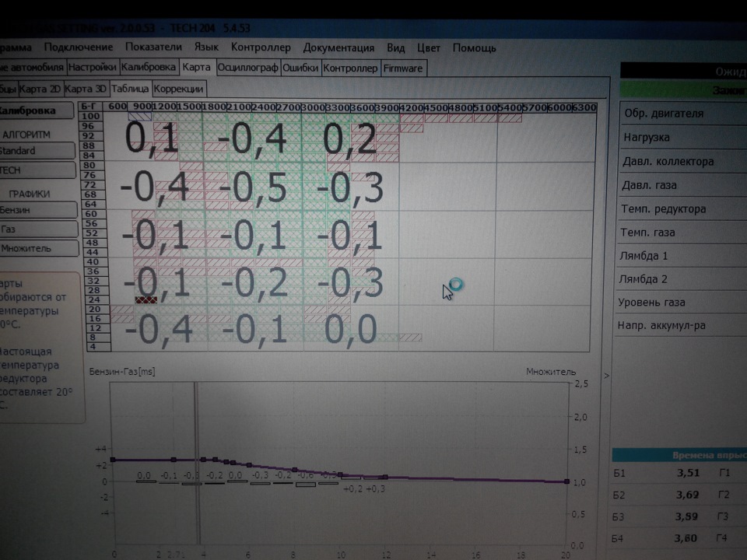Image resolution: width=747 pixels, height=560 pixels.
Task: Click the Лямбда 1 indicator row
Action: coord(681,256)
